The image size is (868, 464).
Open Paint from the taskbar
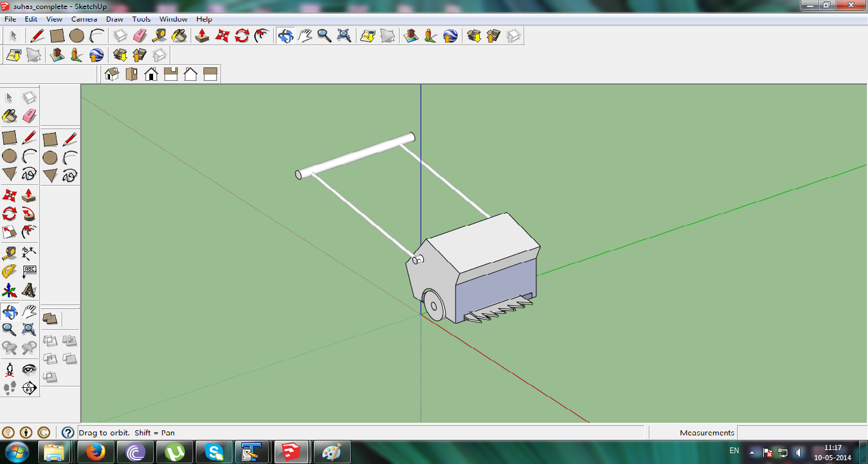tap(331, 452)
